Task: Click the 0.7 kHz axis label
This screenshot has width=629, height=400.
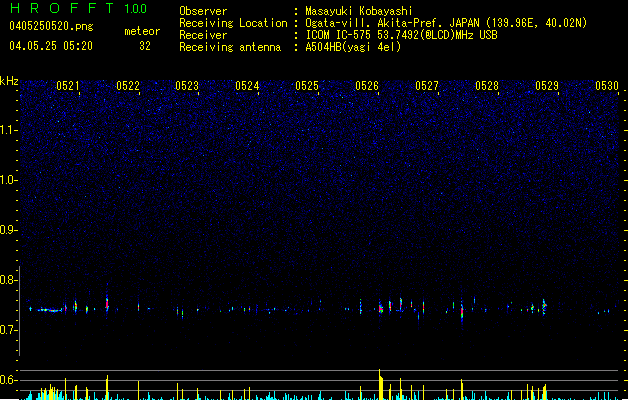Action: tap(8, 330)
